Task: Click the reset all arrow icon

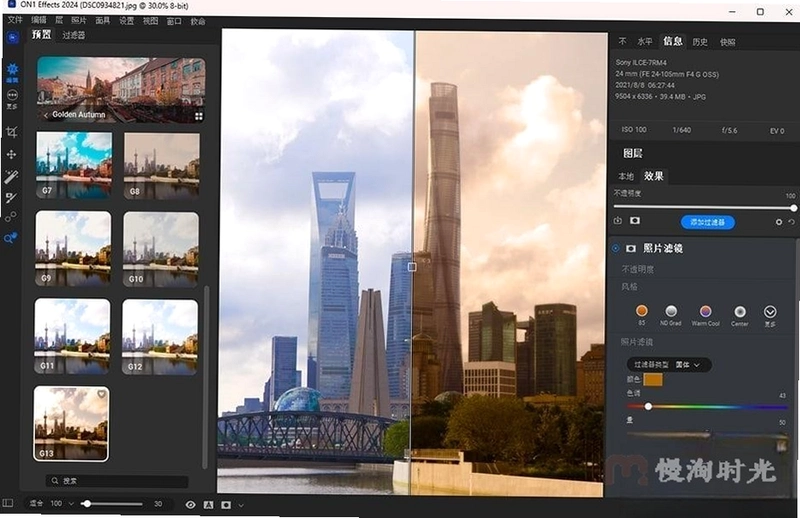Action: [x=791, y=222]
